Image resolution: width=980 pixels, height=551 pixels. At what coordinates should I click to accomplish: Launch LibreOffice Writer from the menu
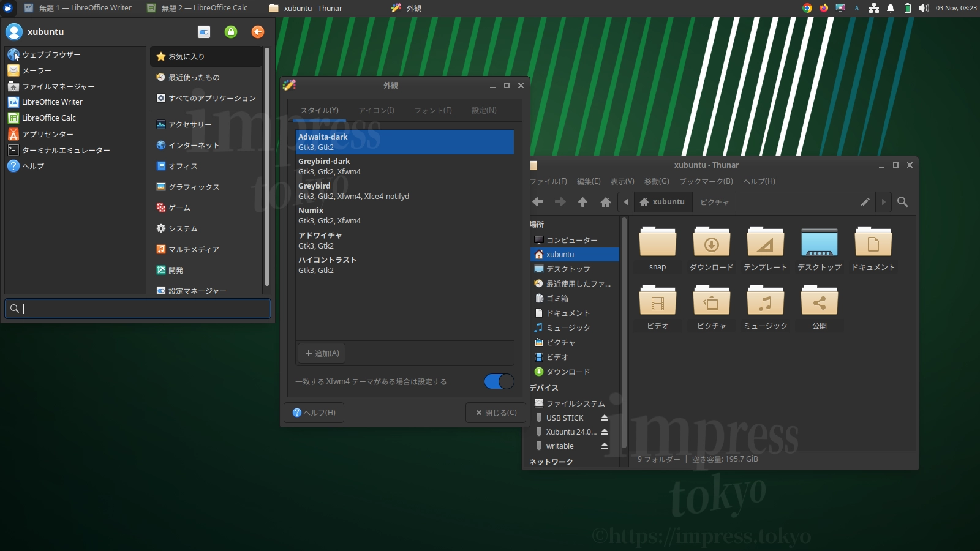75,102
